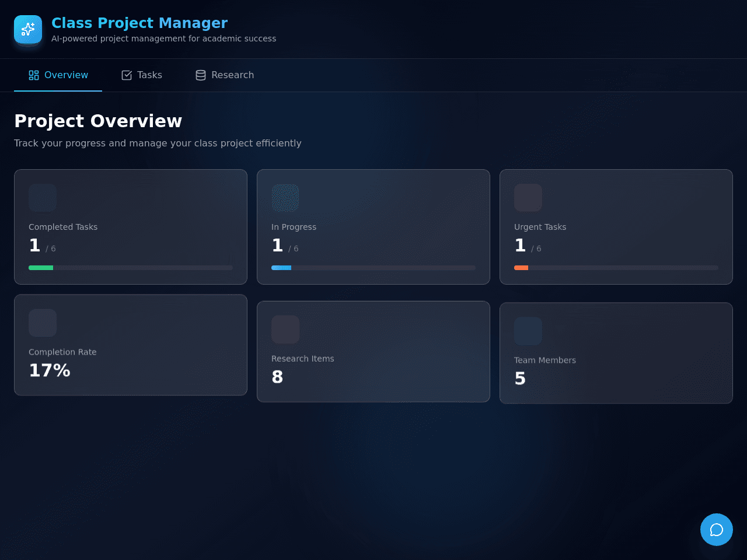Switch to the Tasks tab
This screenshot has height=560, width=747.
pos(142,75)
